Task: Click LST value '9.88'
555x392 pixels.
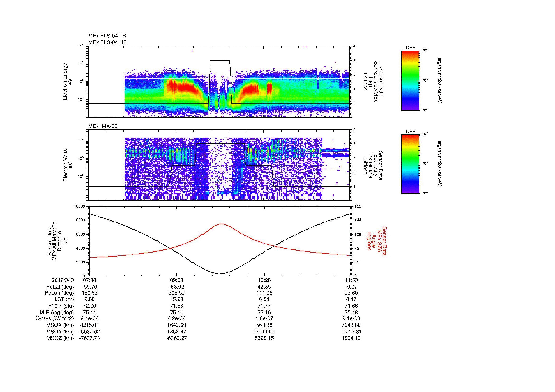Action: [90, 299]
